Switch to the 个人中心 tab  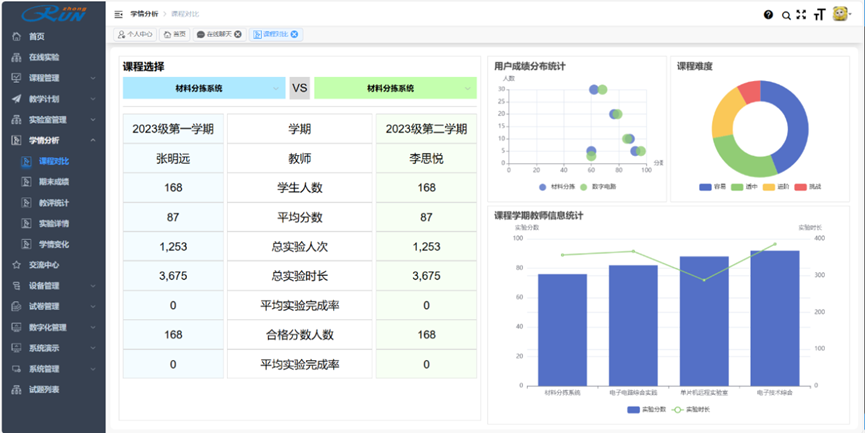(135, 34)
